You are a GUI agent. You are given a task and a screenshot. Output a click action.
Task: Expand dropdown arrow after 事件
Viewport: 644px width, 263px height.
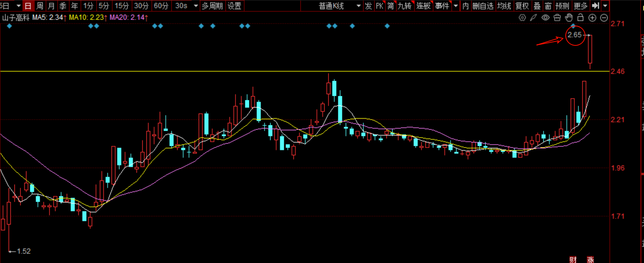pyautogui.click(x=456, y=6)
